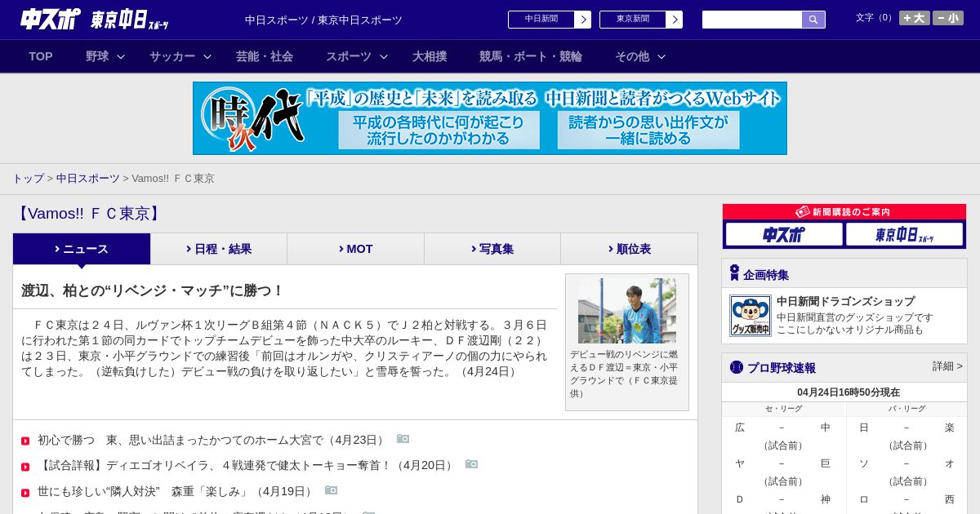Click baseball icon next to プロ野球速報

coord(737,367)
